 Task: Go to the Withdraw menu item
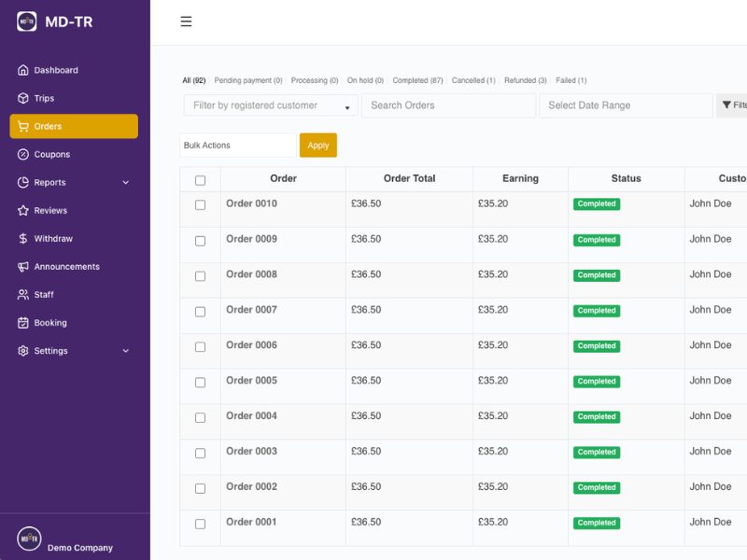point(74,239)
